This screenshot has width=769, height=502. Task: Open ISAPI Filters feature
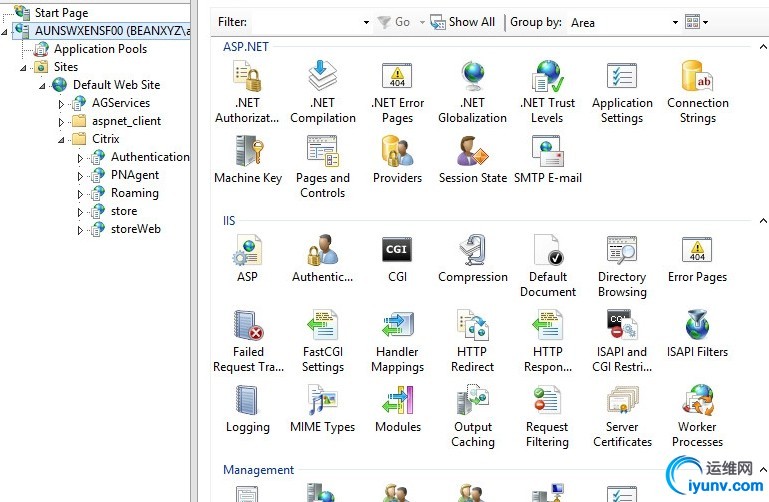pos(697,333)
